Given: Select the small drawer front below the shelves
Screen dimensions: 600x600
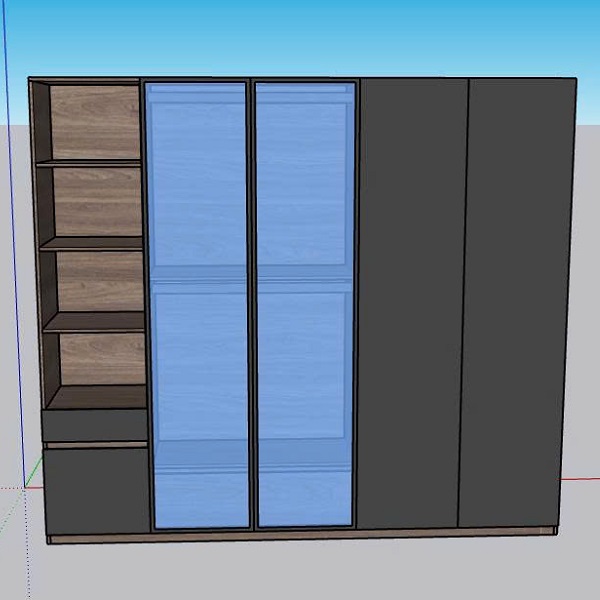Looking at the screenshot, I should pos(95,426).
